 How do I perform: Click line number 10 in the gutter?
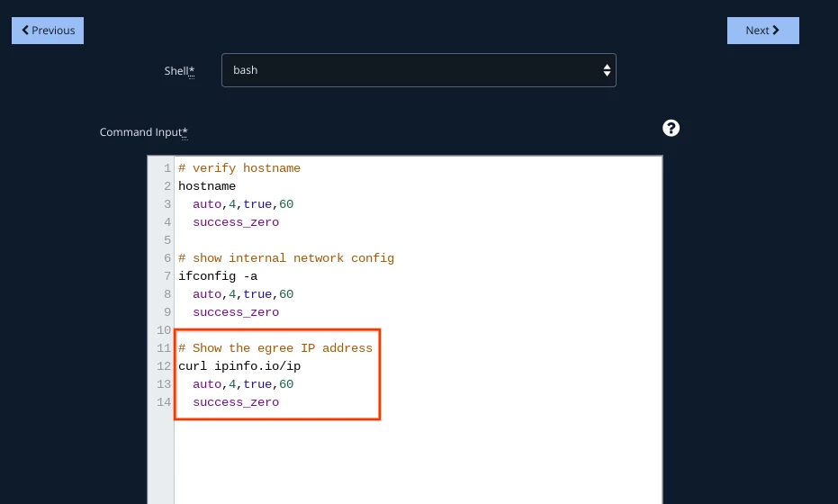coord(164,330)
